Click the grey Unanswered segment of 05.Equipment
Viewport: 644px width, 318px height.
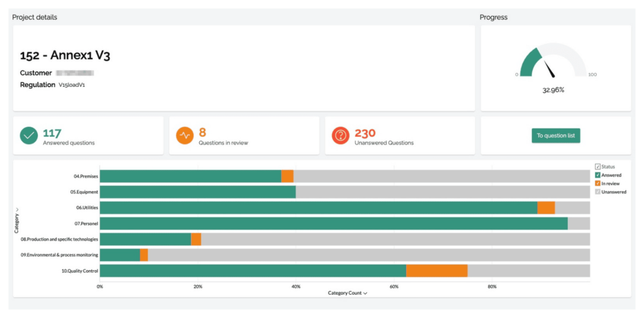443,191
